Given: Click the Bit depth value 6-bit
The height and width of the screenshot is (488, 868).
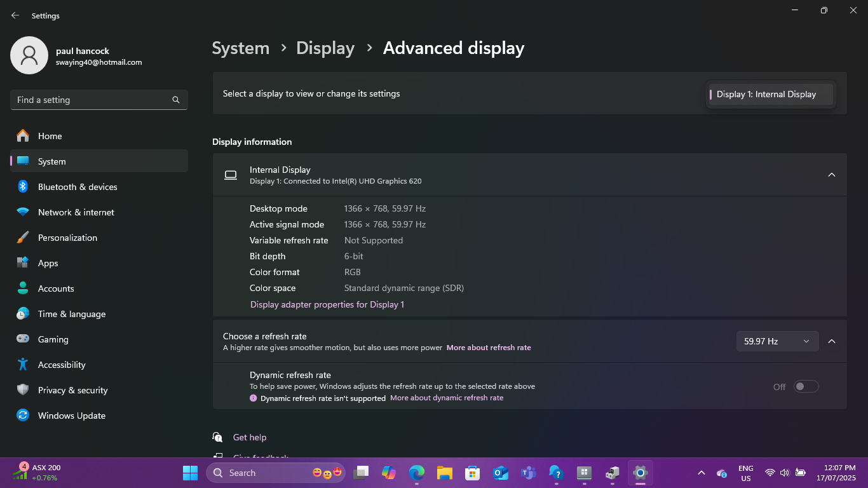Looking at the screenshot, I should 354,256.
